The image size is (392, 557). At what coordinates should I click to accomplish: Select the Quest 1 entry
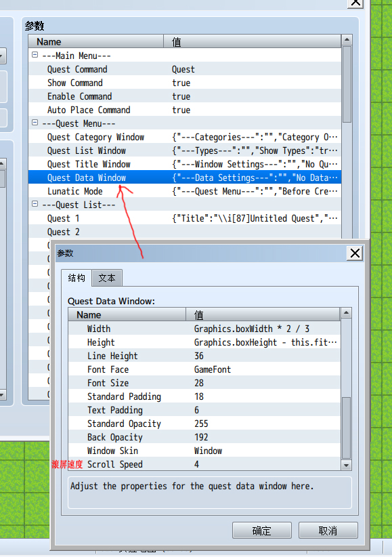(x=185, y=218)
